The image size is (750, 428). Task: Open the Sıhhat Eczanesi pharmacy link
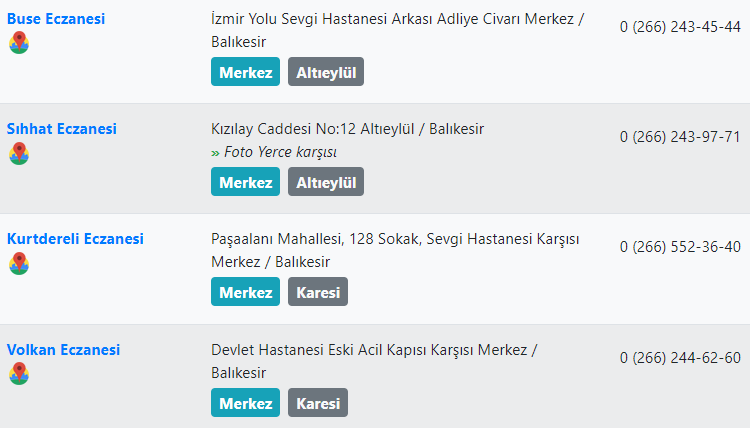coord(62,129)
